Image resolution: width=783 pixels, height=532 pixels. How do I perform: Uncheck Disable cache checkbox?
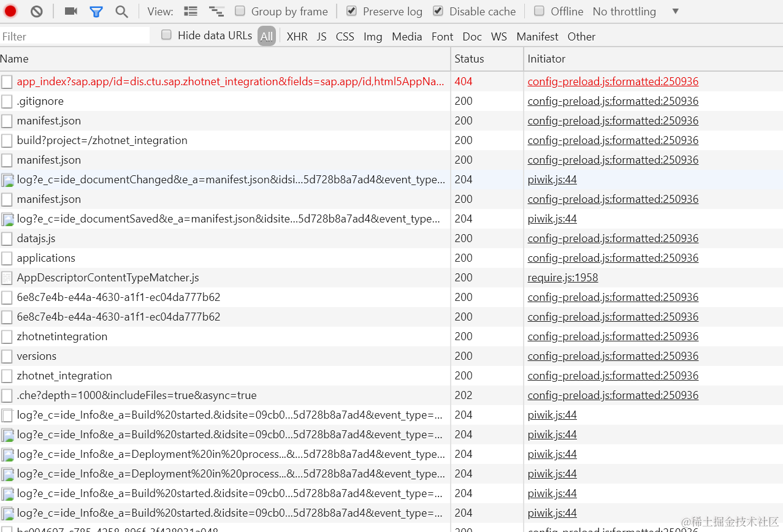pyautogui.click(x=438, y=10)
